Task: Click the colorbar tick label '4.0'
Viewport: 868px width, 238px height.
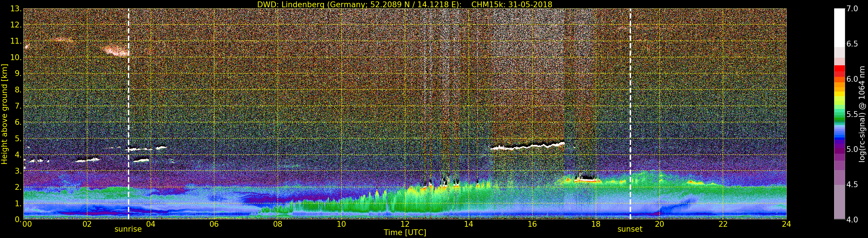Action: (852, 220)
